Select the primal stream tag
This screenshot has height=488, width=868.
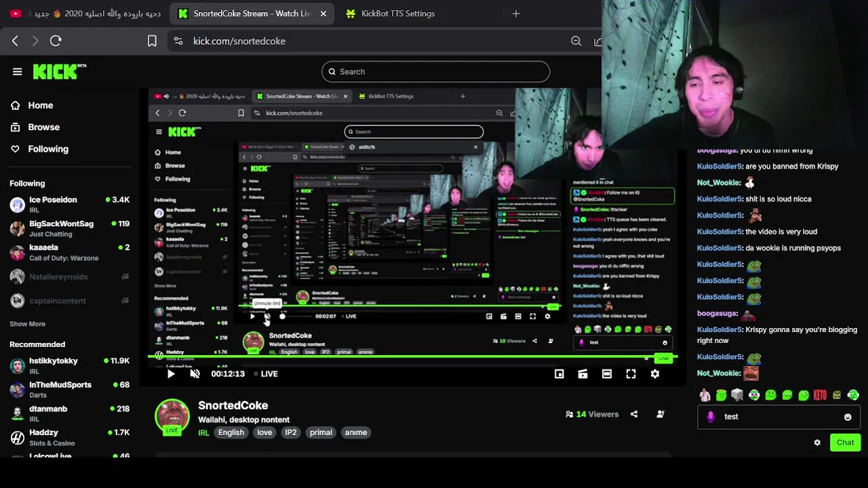click(x=321, y=432)
